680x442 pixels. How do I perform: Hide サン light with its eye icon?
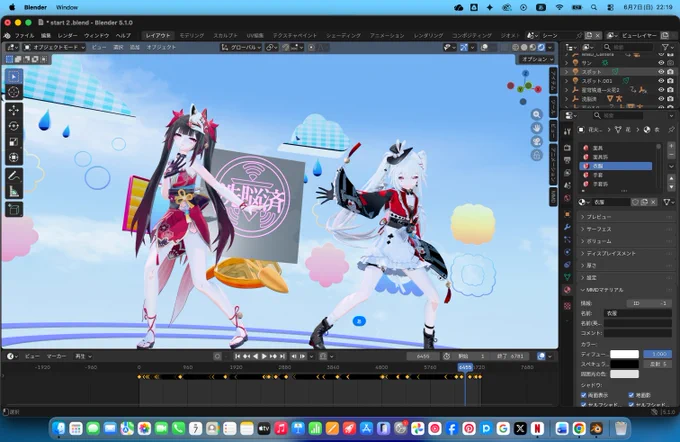coord(661,63)
